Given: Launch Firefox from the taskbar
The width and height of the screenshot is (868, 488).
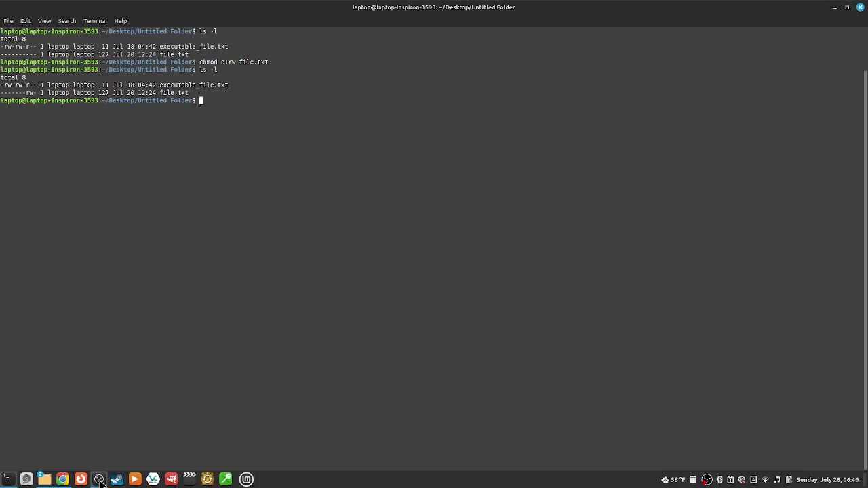Looking at the screenshot, I should click(x=81, y=479).
